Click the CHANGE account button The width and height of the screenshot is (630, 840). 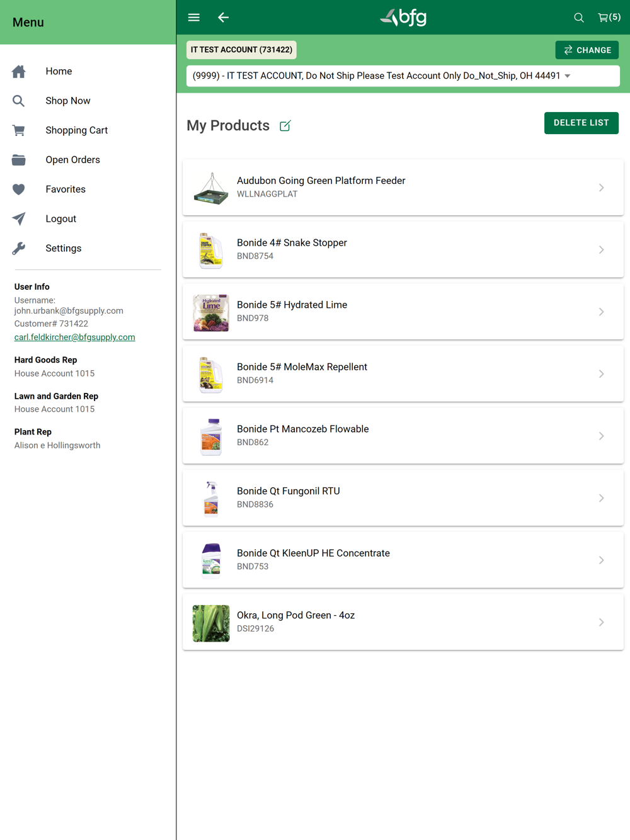pos(587,50)
